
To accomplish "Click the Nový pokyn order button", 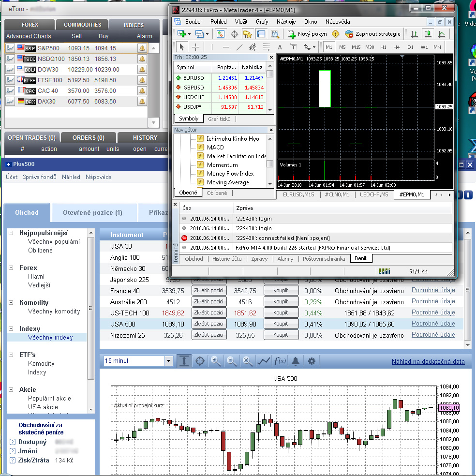I will pyautogui.click(x=307, y=34).
